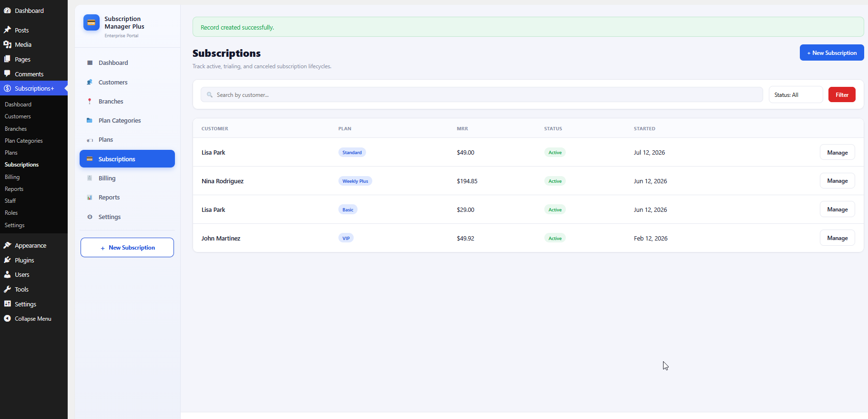
Task: Click the WordPress Dashboard gauge icon
Action: (x=7, y=10)
